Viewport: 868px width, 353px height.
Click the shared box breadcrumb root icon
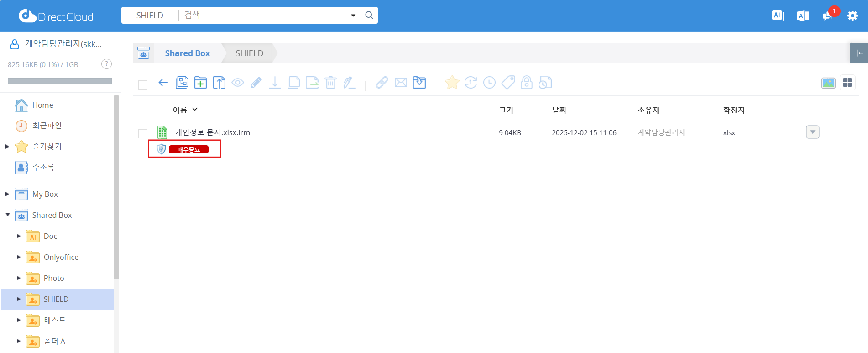pos(143,53)
